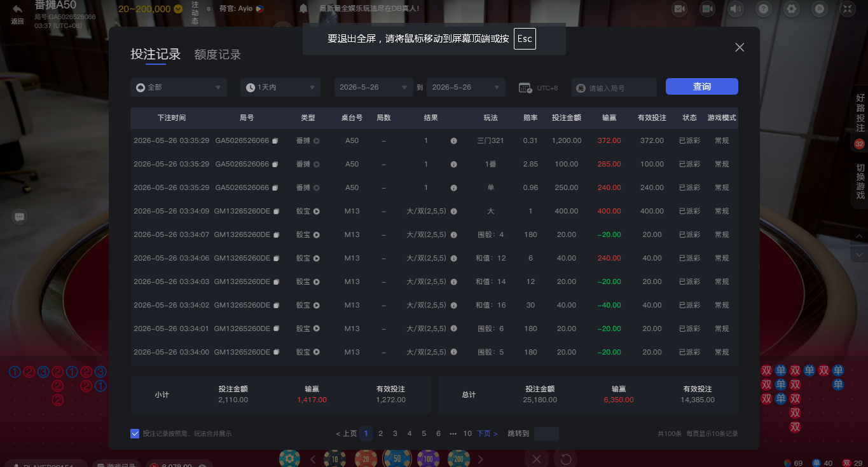Click the help question mark icon
The width and height of the screenshot is (868, 467).
764,8
